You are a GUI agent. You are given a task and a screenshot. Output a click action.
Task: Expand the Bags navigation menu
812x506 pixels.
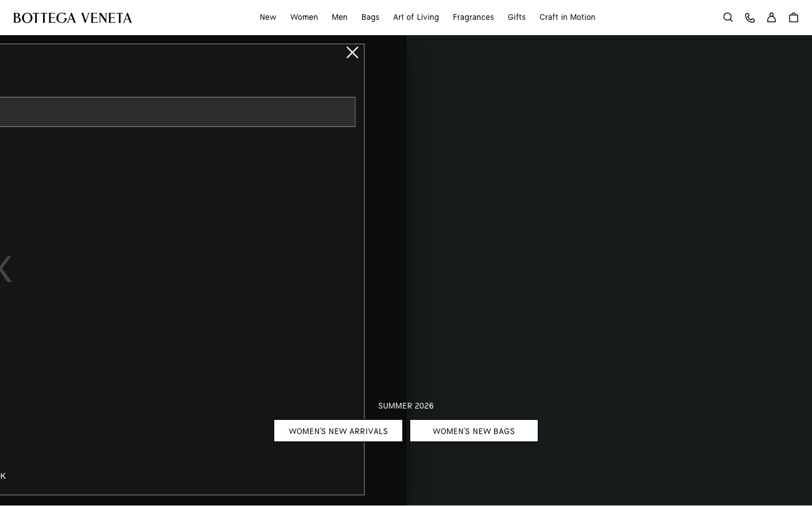point(370,18)
